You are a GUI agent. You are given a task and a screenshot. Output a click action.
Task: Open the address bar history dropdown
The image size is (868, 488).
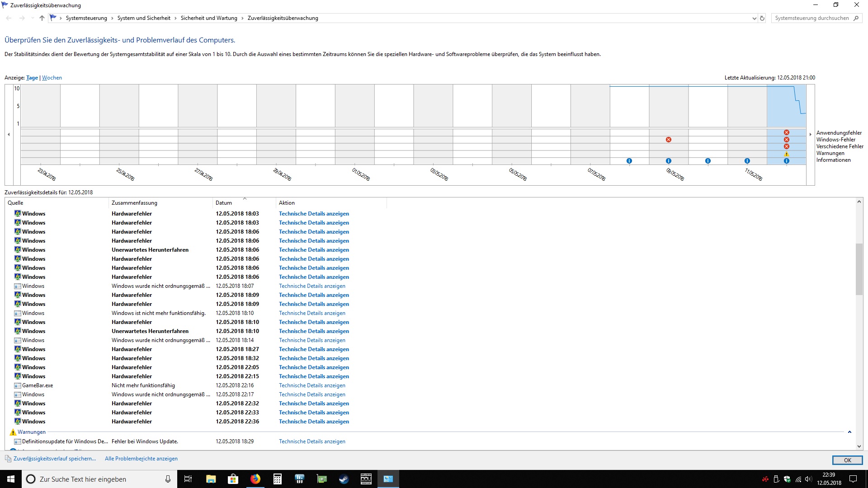tap(754, 19)
